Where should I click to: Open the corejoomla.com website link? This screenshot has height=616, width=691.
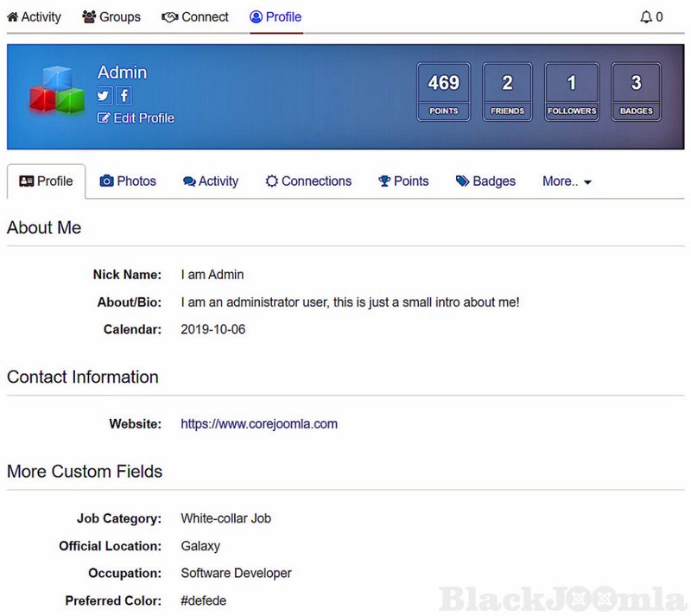(259, 424)
